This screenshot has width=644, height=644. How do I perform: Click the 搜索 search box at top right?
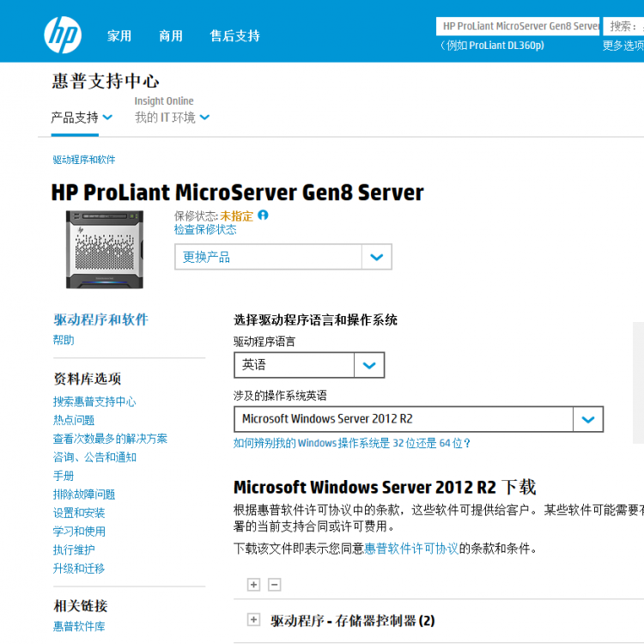[x=623, y=27]
